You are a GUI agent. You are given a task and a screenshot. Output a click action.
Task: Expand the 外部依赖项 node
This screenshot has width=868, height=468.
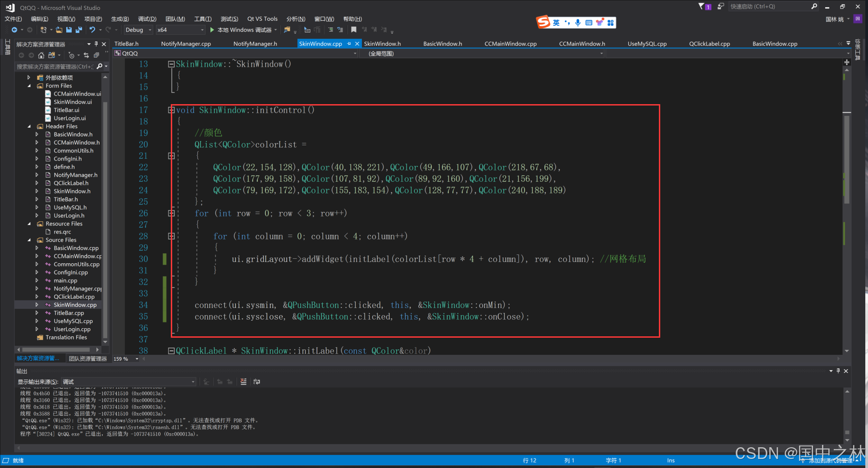coord(29,78)
